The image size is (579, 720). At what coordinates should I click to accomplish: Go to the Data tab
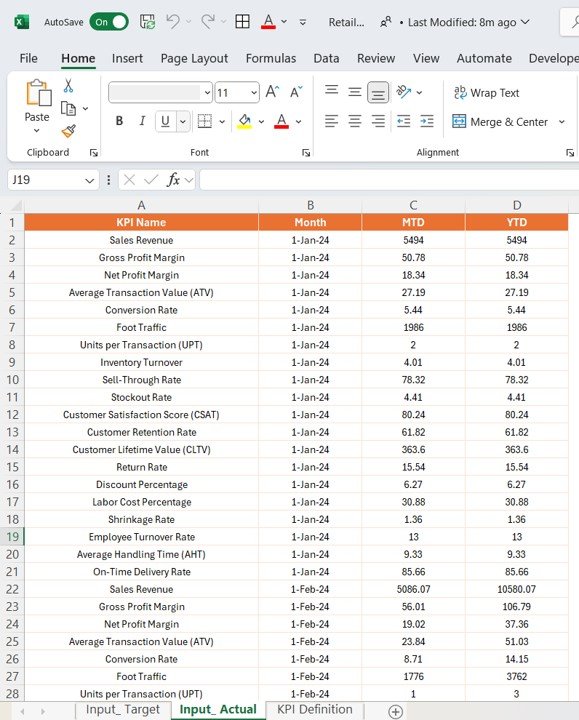click(x=326, y=58)
